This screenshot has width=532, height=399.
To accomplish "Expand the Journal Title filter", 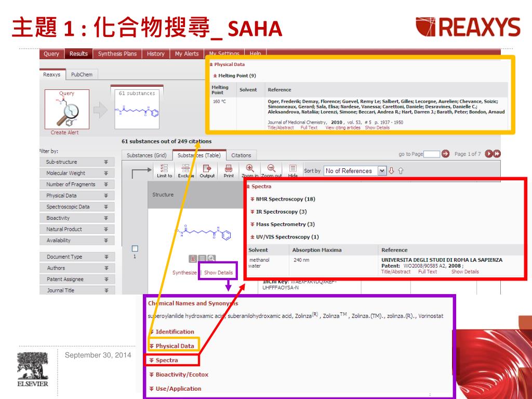I will [77, 290].
